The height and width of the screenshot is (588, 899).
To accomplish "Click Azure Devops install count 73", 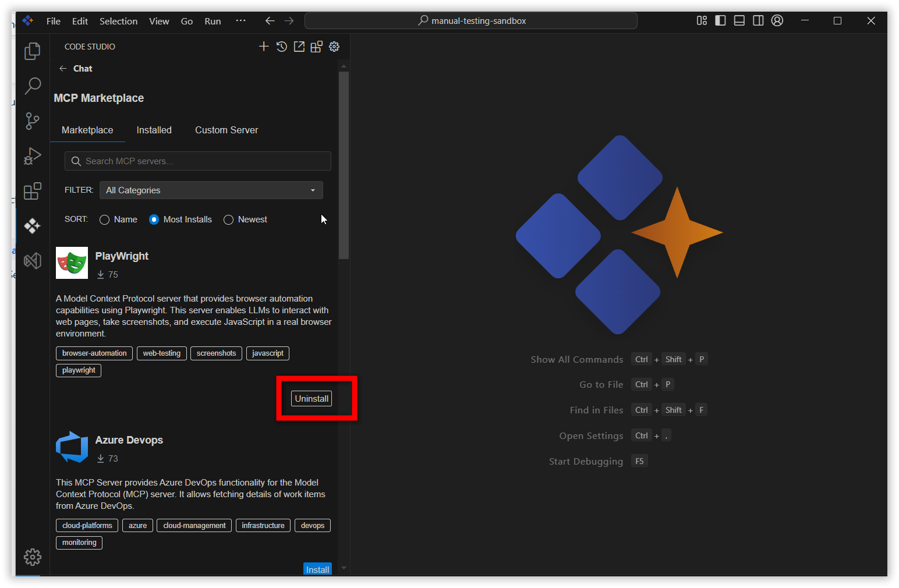I will 108,459.
